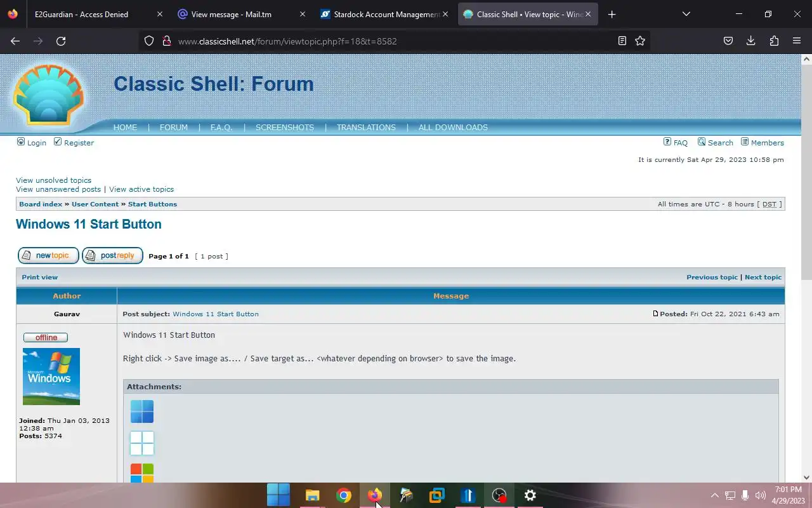Click View unanswered posts
812x508 pixels.
point(58,189)
